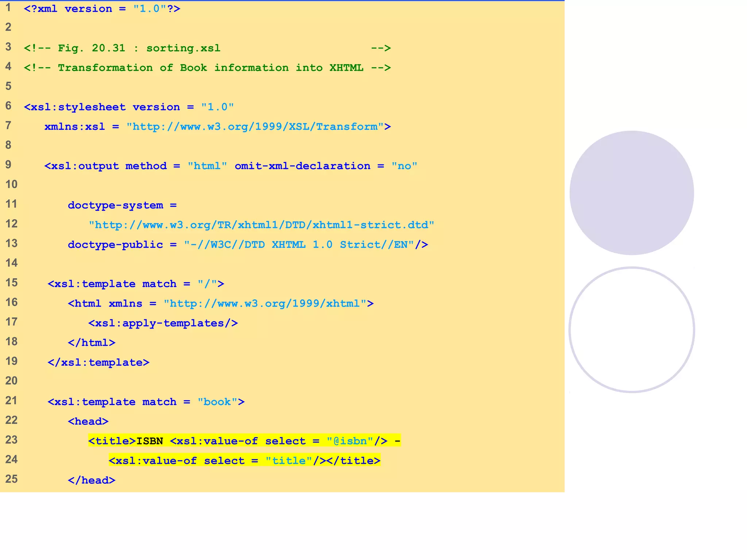Click the comment 'Fig. 20.31 : sorting.xsl'
Viewport: 747px width, 560px height.
click(207, 48)
